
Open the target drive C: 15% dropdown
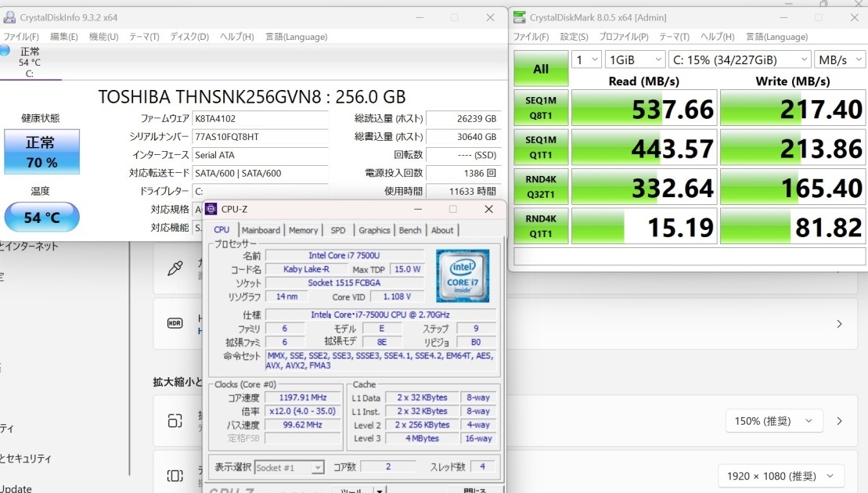[740, 59]
